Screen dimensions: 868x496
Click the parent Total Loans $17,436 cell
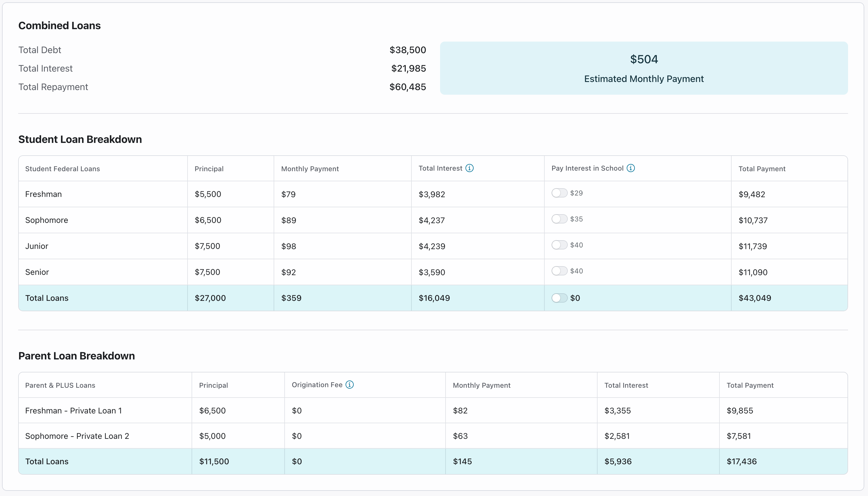[x=741, y=462]
